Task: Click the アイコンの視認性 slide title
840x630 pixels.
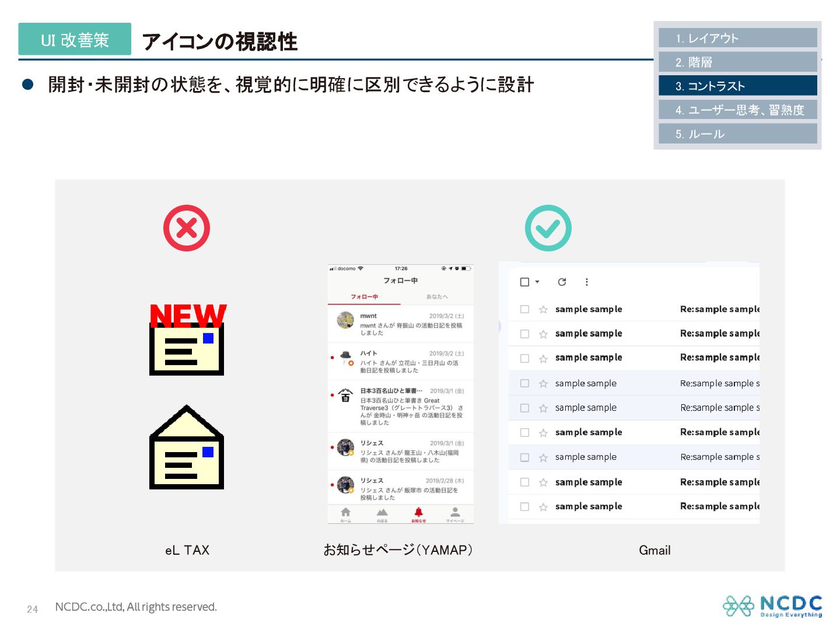Action: pos(220,41)
